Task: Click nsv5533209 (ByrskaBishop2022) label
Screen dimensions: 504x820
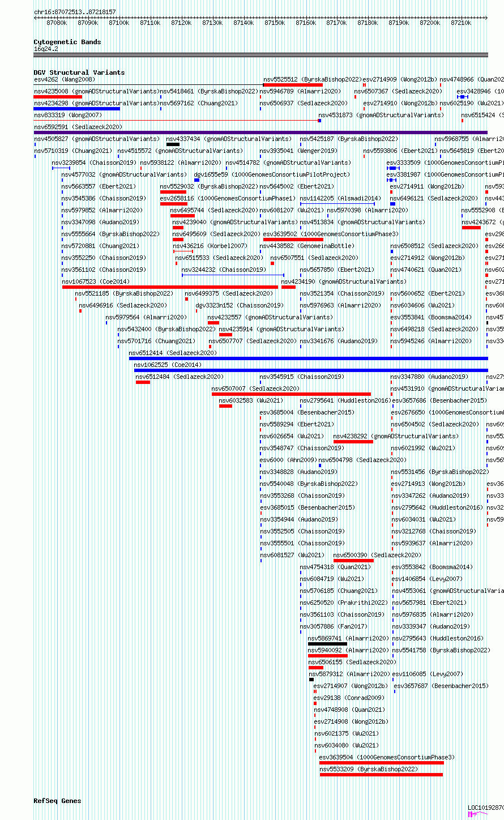Action: pyautogui.click(x=369, y=769)
